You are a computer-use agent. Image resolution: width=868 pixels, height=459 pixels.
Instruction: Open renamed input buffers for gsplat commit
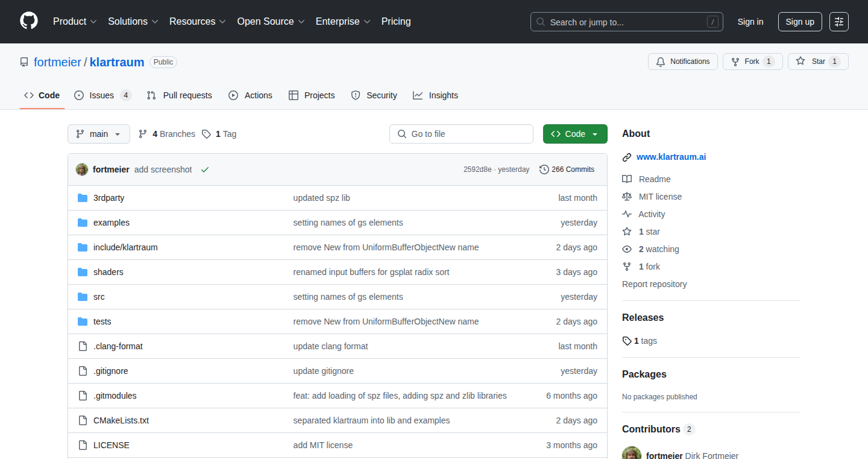tap(371, 272)
